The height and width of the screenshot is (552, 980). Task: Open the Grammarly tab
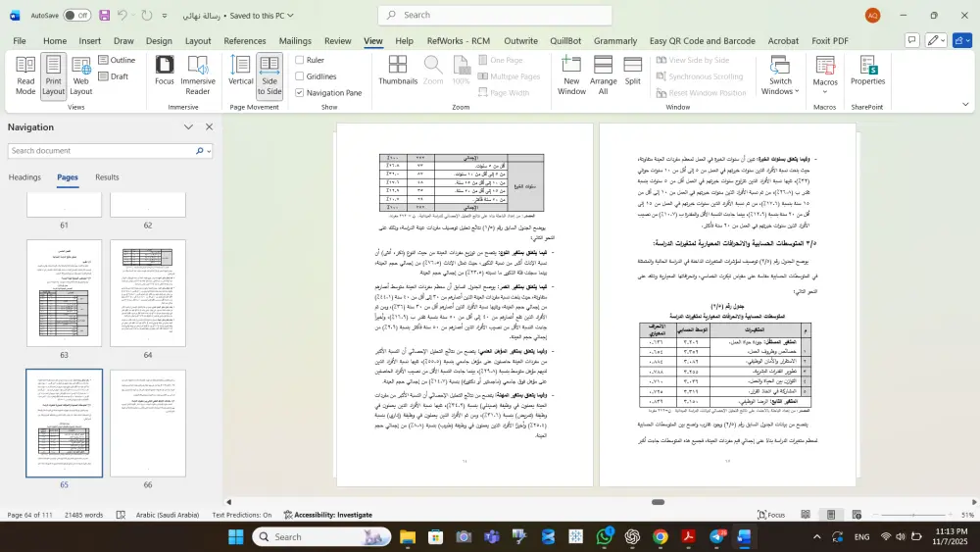coord(615,40)
